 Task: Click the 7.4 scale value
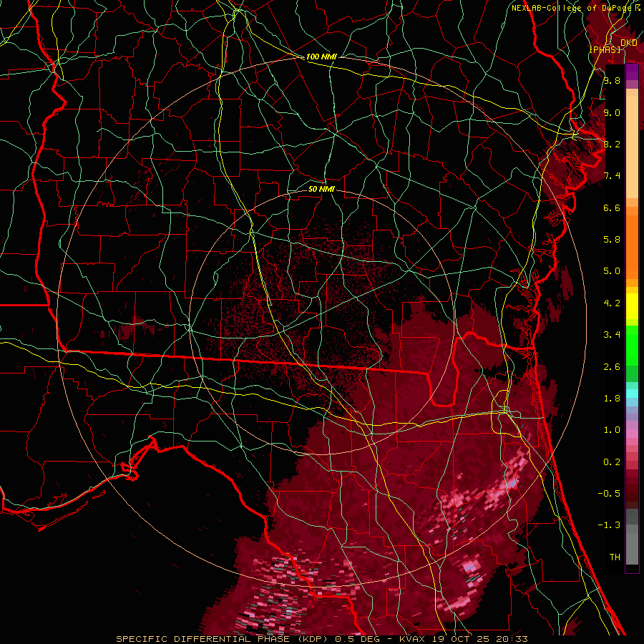[x=612, y=176]
